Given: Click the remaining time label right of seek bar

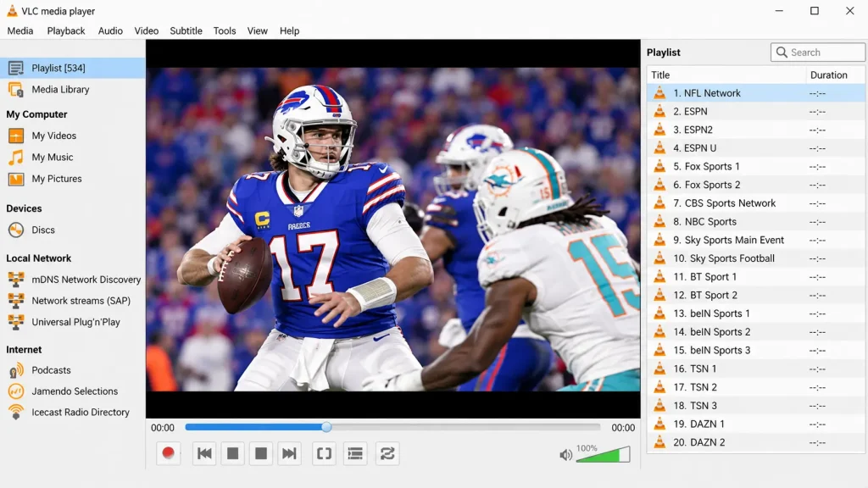Looking at the screenshot, I should [623, 428].
